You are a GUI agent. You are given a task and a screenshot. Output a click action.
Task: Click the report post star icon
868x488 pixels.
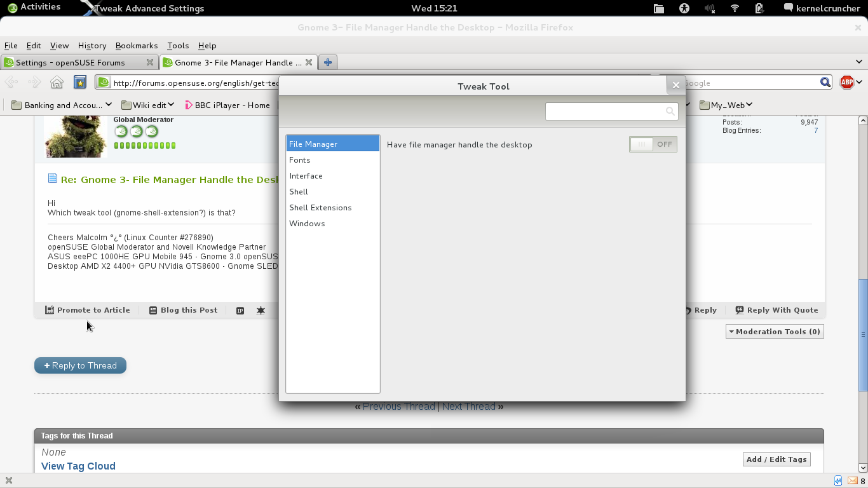261,310
